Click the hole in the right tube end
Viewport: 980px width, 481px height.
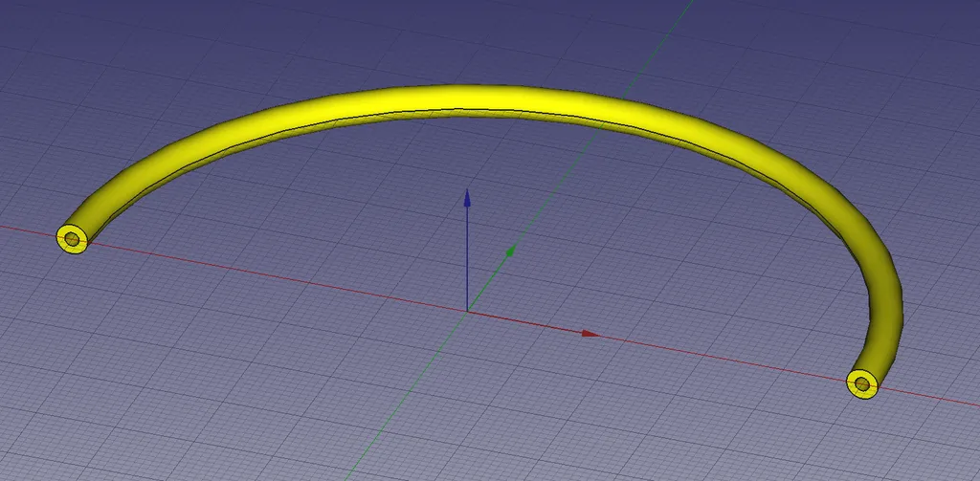pos(862,384)
